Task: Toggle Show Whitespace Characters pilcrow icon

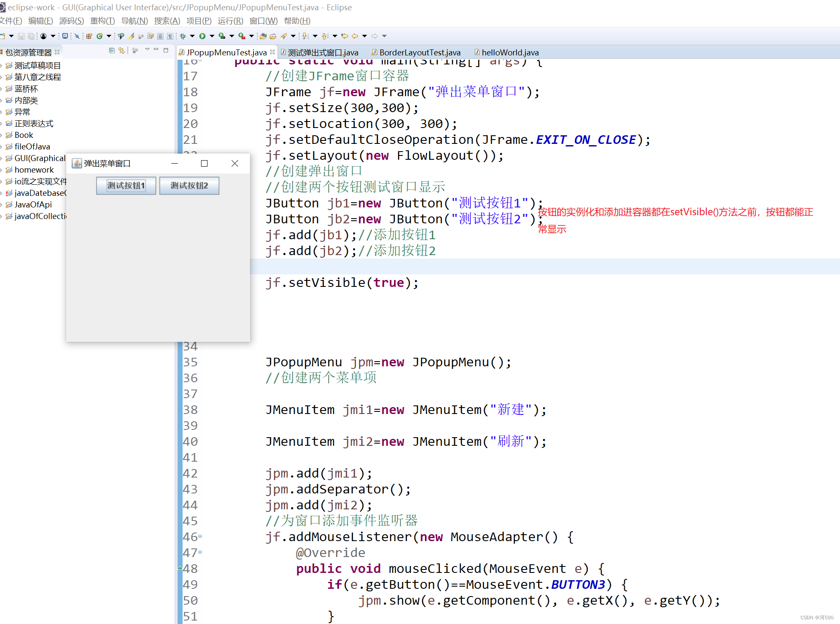Action: point(170,36)
